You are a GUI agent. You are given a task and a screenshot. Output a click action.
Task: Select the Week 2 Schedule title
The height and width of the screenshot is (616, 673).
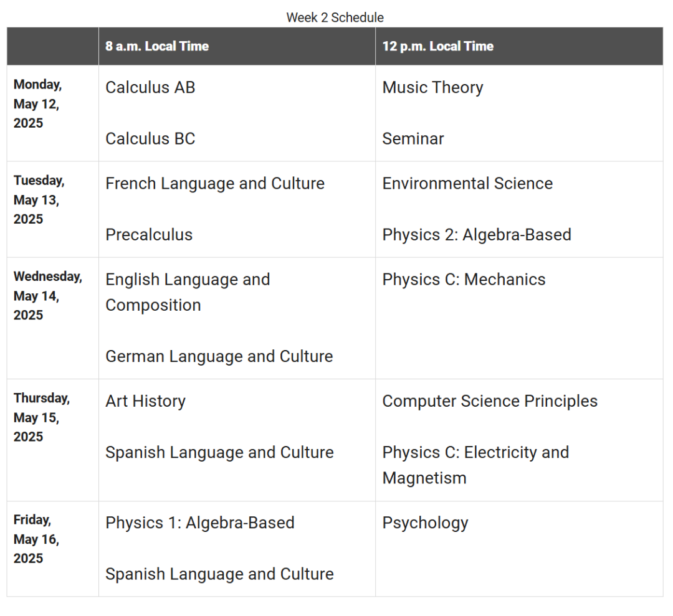[335, 17]
